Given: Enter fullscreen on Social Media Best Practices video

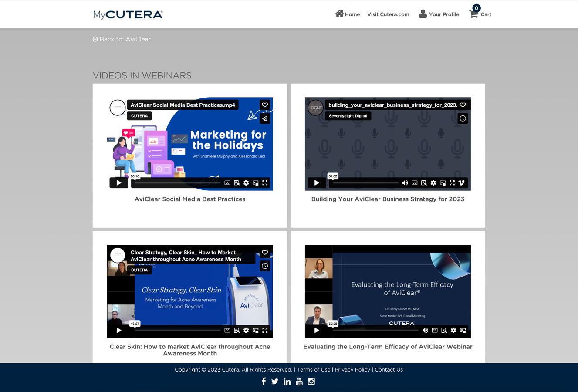Looking at the screenshot, I should [x=265, y=183].
